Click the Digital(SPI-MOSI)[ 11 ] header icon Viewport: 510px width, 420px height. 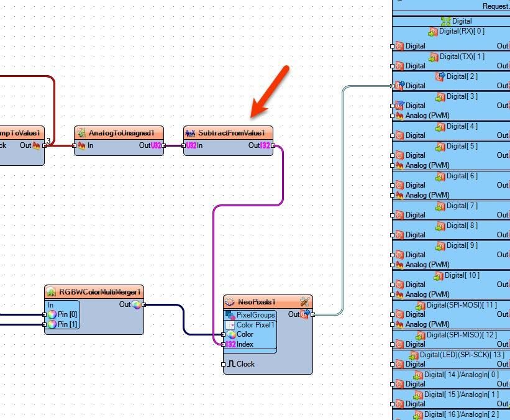(x=421, y=306)
